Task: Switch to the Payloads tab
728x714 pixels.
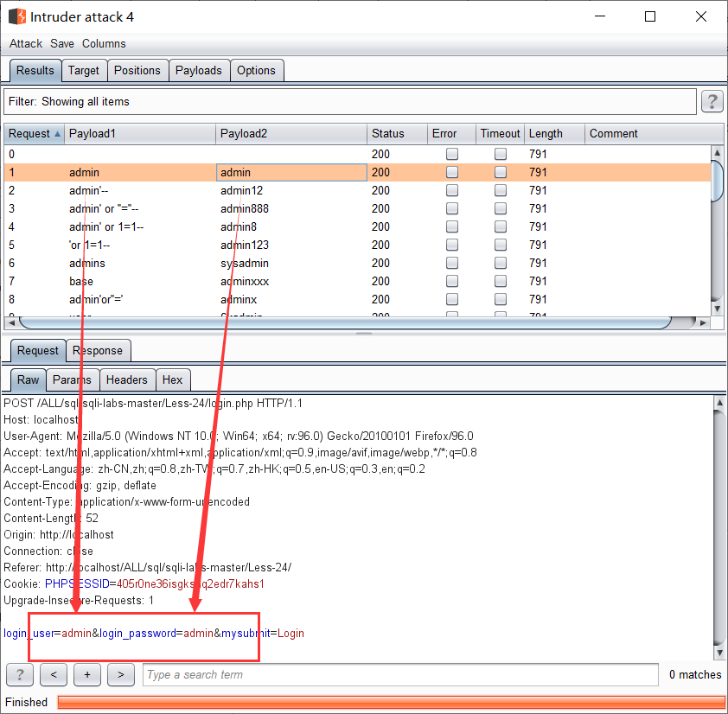Action: point(199,71)
